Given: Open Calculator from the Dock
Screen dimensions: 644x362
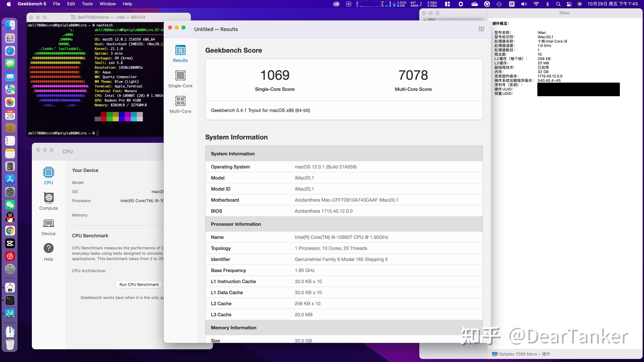Looking at the screenshot, I should pyautogui.click(x=10, y=166).
